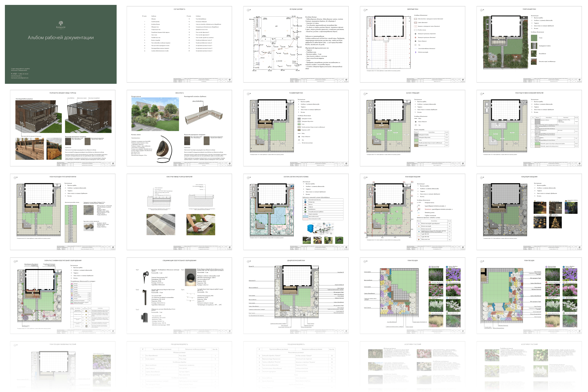Image resolution: width=588 pixels, height=392 pixels.
Task: Click the north compass on ОБМЕРНЫЙ ПЛАН page
Action: (365, 10)
